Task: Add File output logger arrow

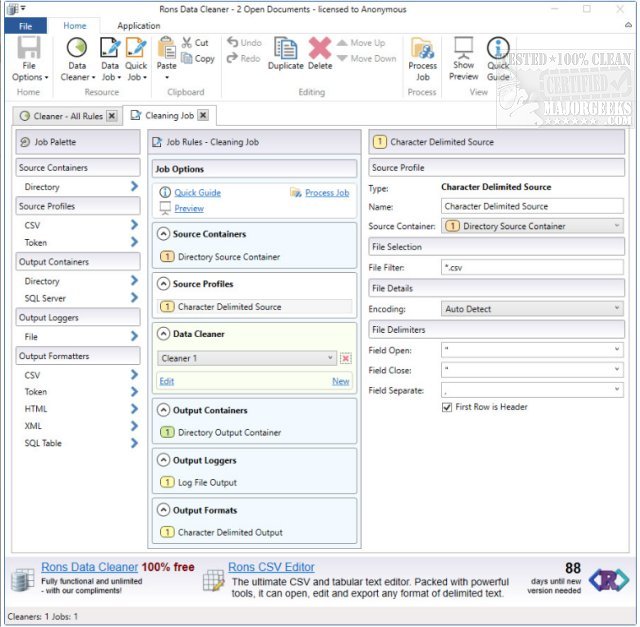Action: point(134,336)
